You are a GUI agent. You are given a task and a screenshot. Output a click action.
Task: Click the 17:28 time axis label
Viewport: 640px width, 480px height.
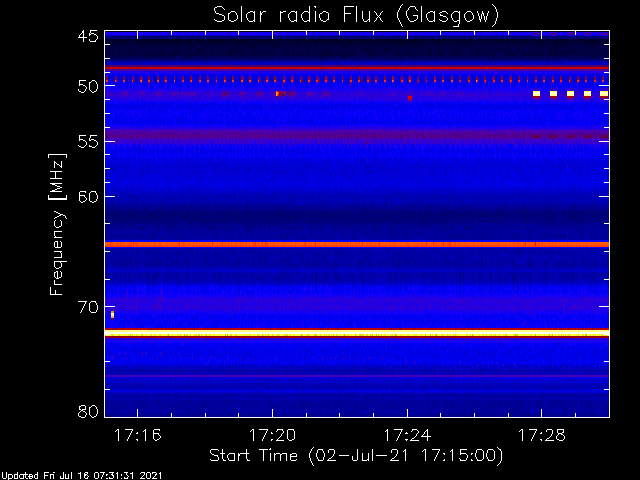[x=542, y=435]
